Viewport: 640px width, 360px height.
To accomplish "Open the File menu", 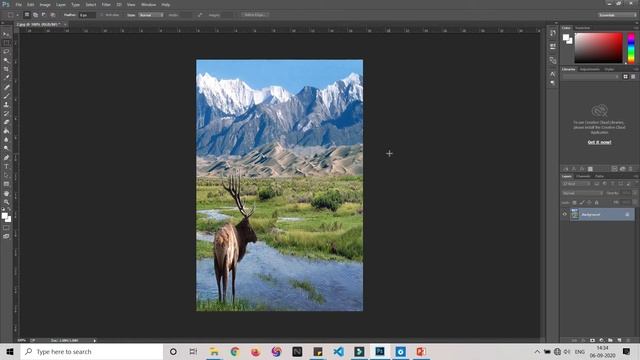I will coord(18,4).
